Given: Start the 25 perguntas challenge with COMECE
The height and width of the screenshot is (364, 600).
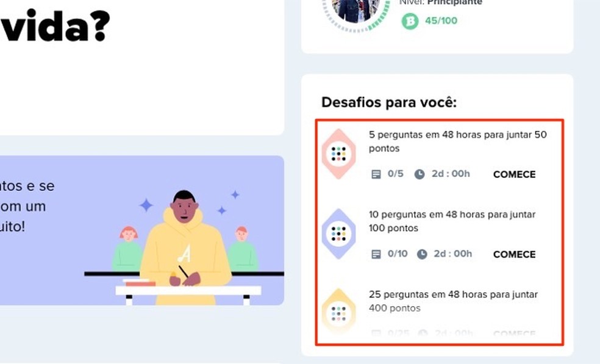Looking at the screenshot, I should click(x=514, y=334).
